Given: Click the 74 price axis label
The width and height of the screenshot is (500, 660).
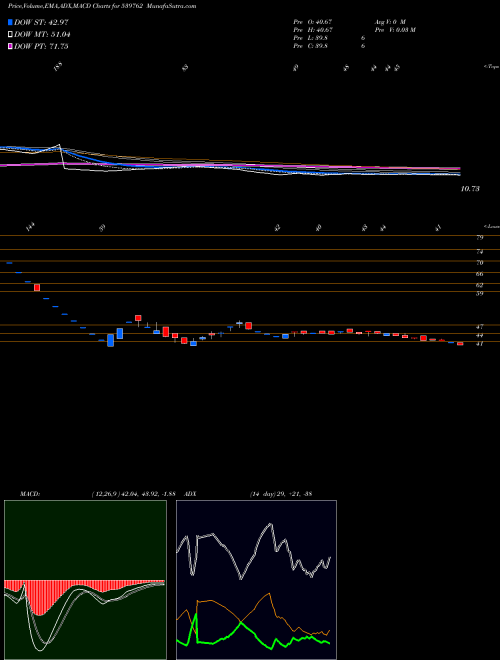Looking at the screenshot, I should (x=479, y=252).
